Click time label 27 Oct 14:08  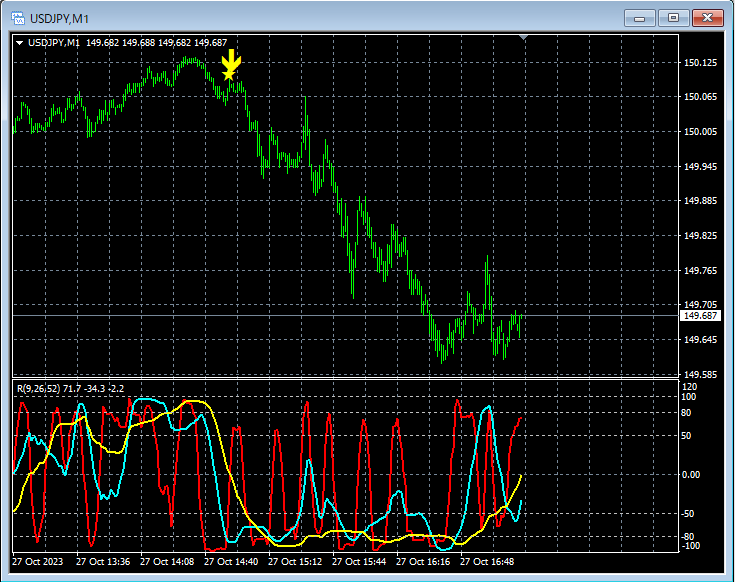167,562
